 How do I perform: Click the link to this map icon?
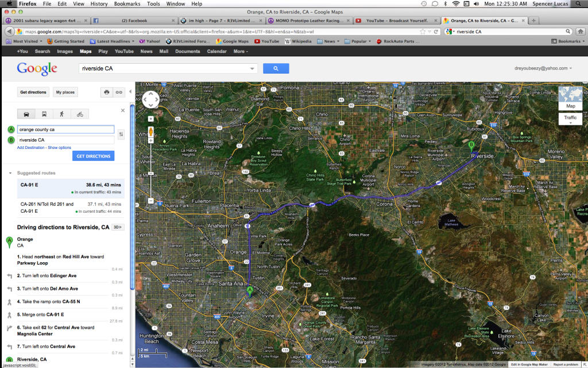click(119, 92)
